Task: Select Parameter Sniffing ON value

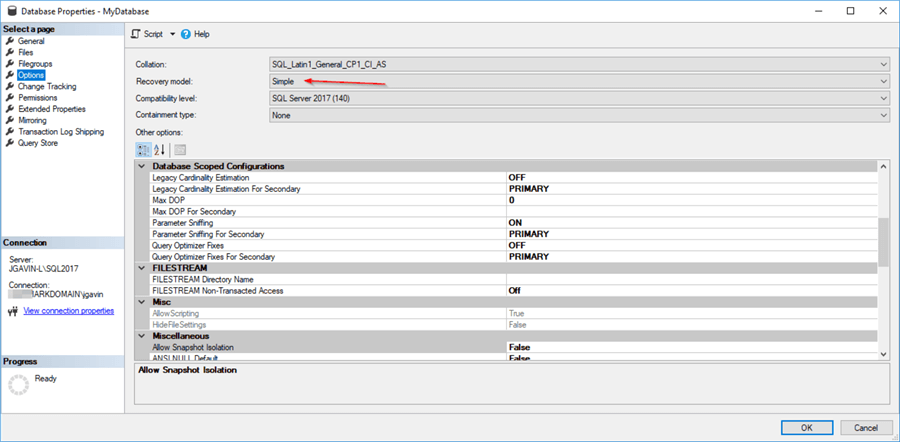Action: click(692, 223)
